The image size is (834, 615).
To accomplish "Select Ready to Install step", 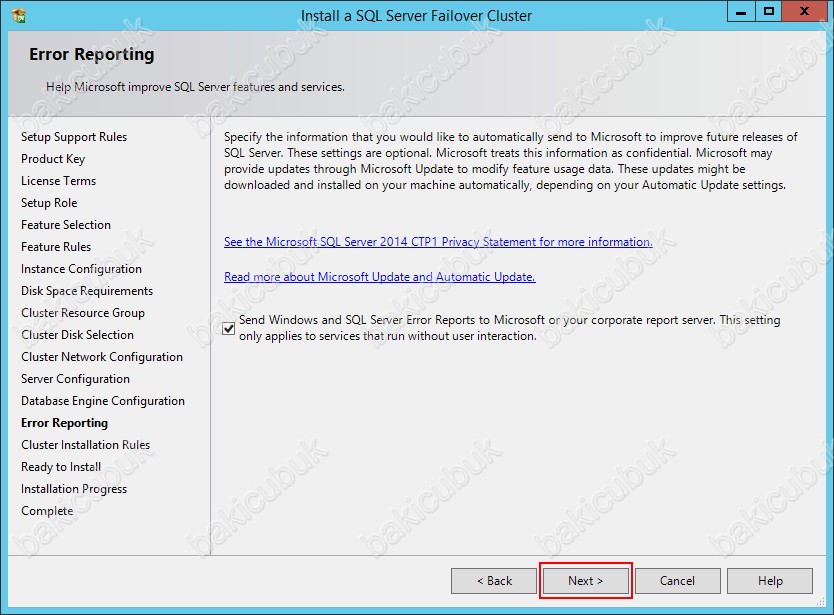I will [x=61, y=467].
